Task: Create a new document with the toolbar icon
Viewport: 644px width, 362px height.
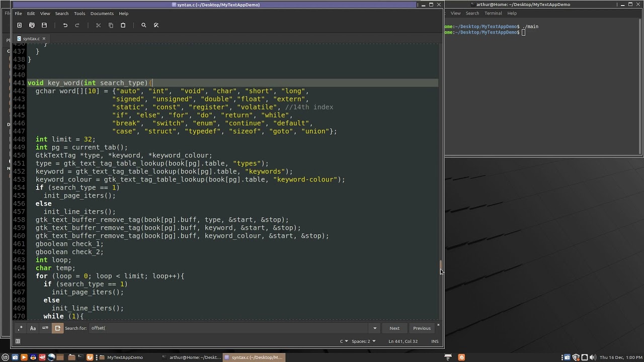Action: 20,25
